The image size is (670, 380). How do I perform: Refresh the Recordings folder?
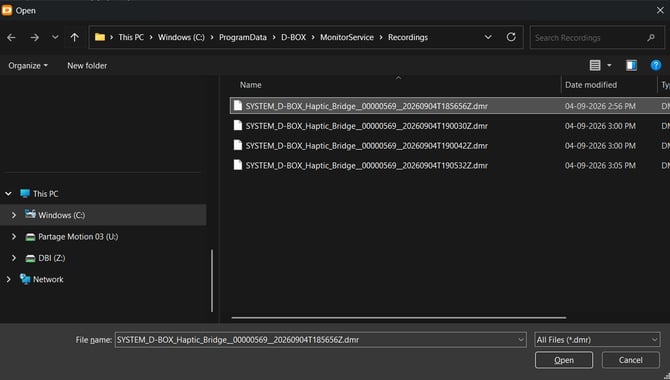coord(511,37)
